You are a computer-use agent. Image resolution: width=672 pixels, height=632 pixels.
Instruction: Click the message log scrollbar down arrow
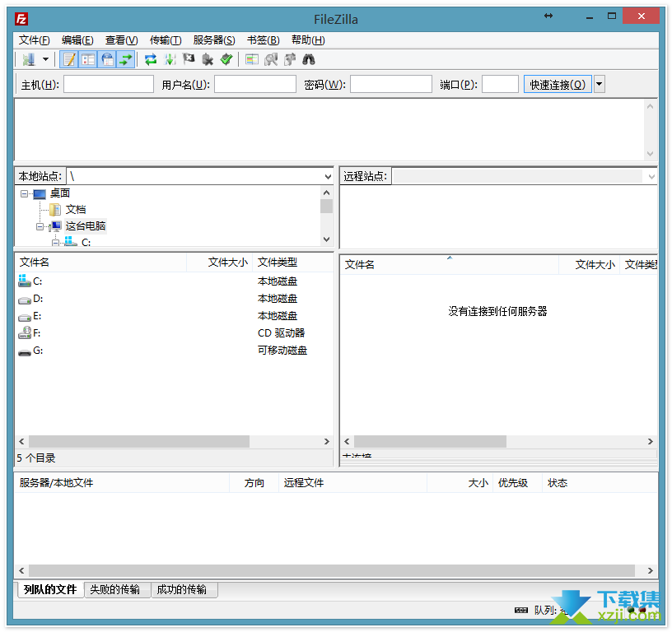650,154
